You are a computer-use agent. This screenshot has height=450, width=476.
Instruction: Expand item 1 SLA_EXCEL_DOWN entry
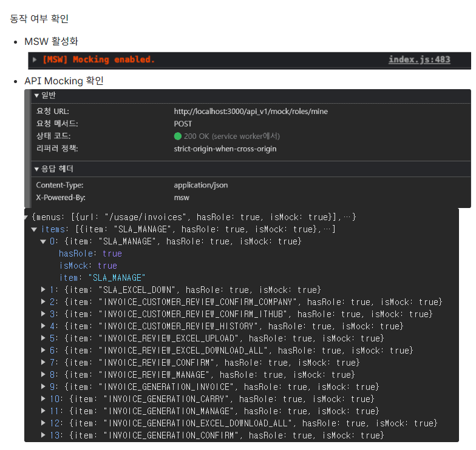pos(43,290)
